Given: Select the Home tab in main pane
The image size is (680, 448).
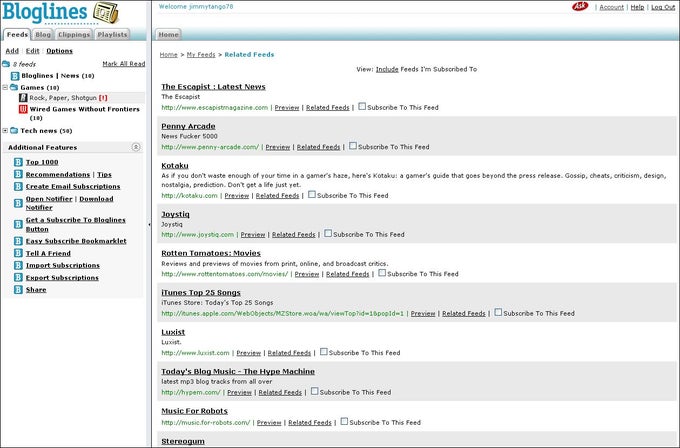Looking at the screenshot, I should tap(168, 35).
